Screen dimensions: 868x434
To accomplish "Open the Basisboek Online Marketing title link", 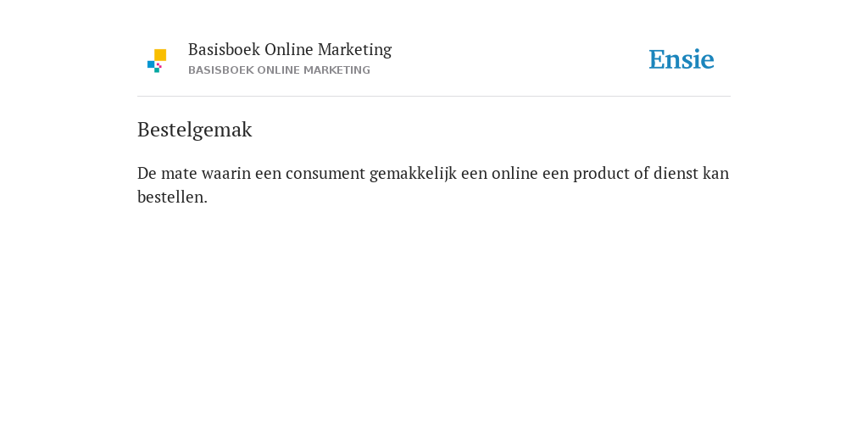I will point(290,50).
